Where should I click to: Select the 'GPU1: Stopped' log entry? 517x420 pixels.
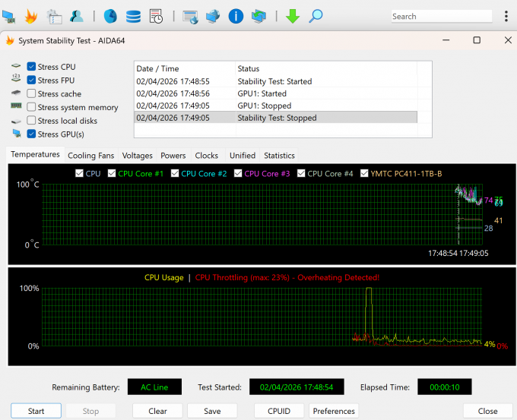point(276,106)
